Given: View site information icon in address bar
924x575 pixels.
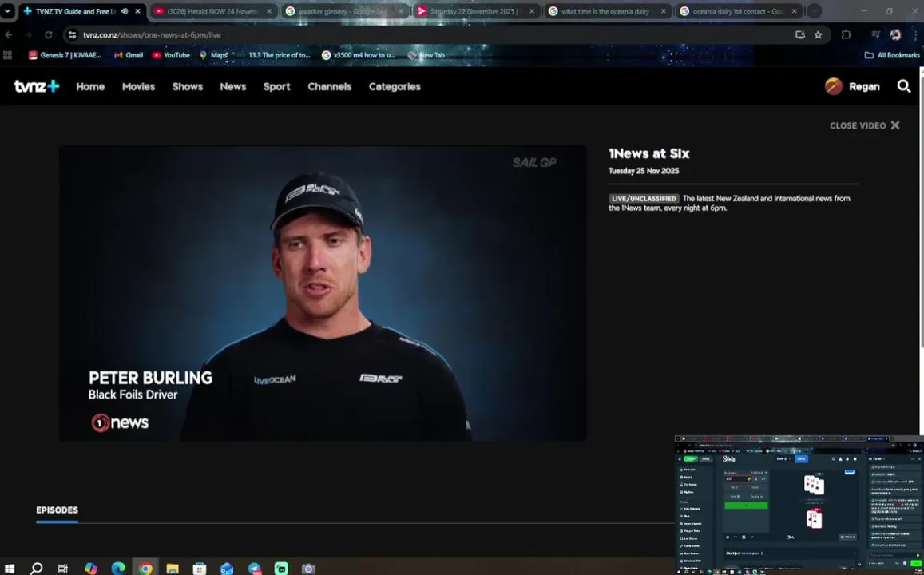Looking at the screenshot, I should [72, 35].
